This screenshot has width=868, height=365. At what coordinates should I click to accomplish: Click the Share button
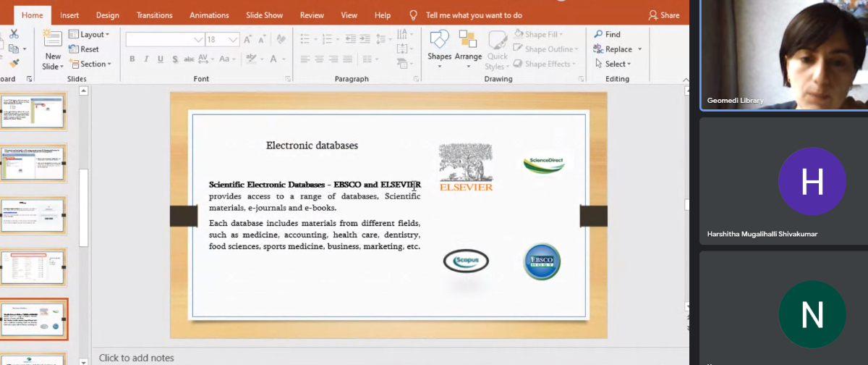[x=664, y=14]
